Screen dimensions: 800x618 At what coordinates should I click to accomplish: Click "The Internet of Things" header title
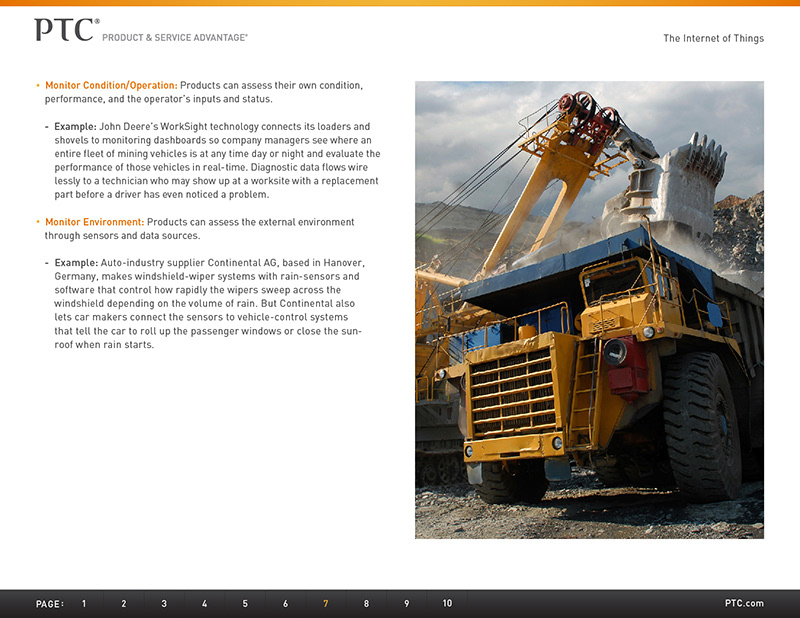coord(713,39)
